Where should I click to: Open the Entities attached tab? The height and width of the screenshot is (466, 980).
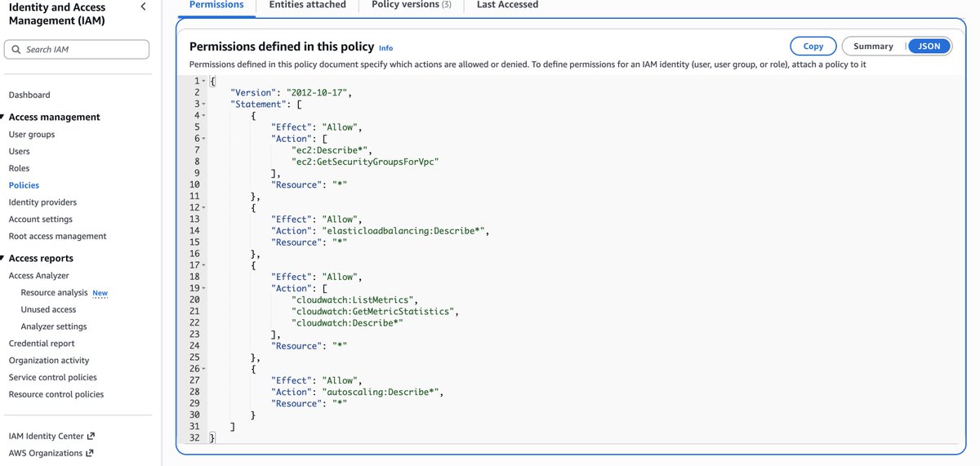[308, 5]
